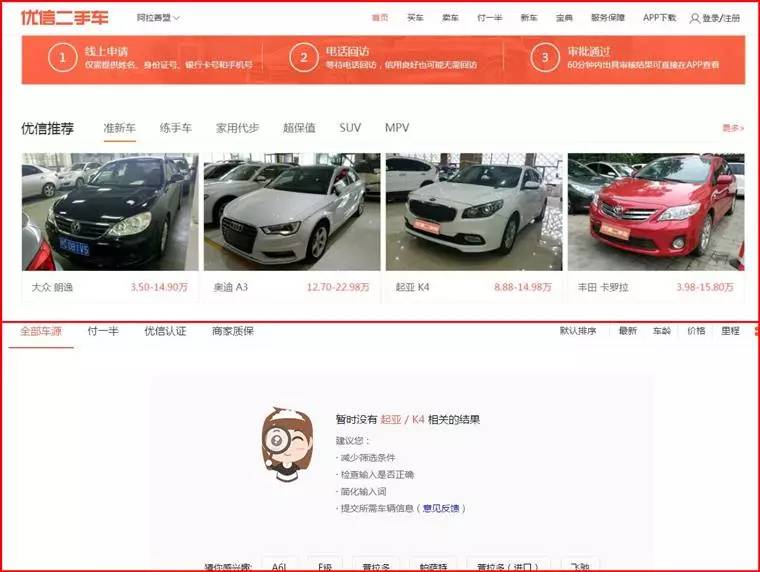Click the step 3 circle for 审批通过
Image resolution: width=760 pixels, height=572 pixels.
(545, 58)
